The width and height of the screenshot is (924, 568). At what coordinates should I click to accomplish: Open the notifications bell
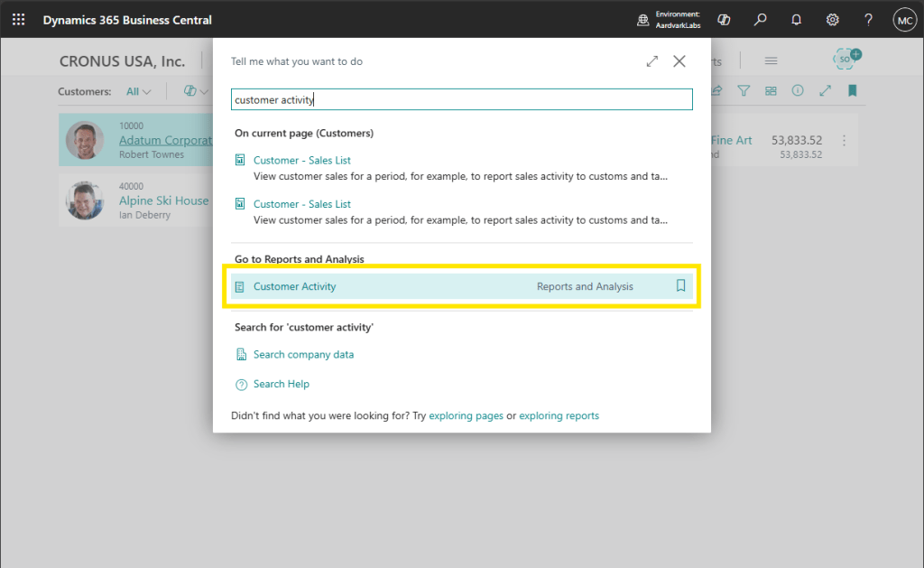click(796, 19)
